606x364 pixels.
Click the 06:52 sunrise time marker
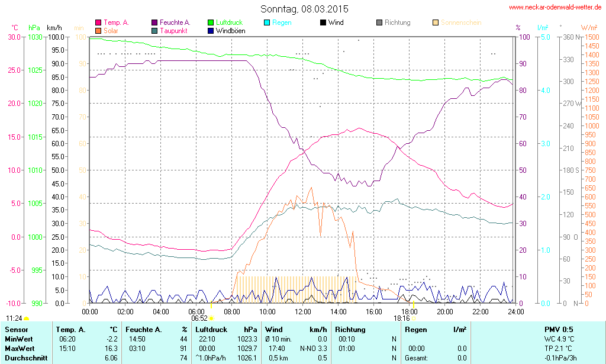[198, 318]
